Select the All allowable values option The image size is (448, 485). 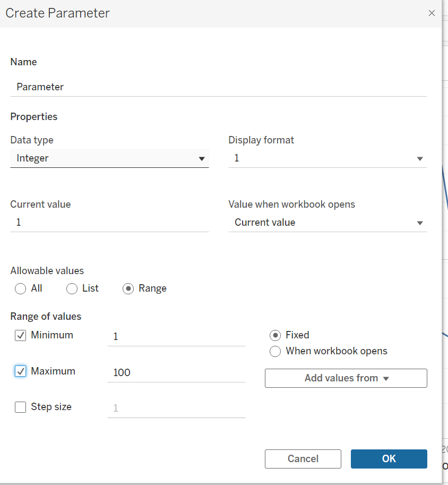pos(21,288)
